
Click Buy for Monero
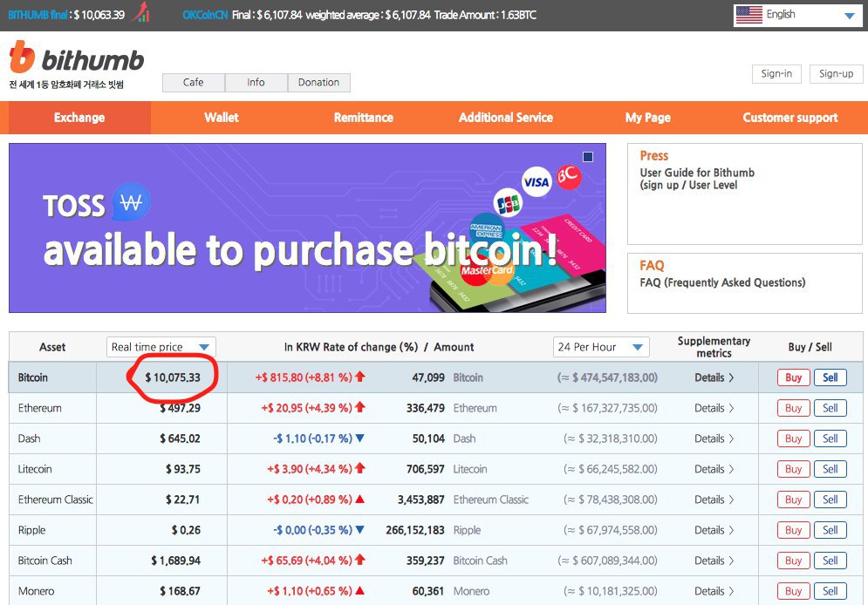pos(793,591)
